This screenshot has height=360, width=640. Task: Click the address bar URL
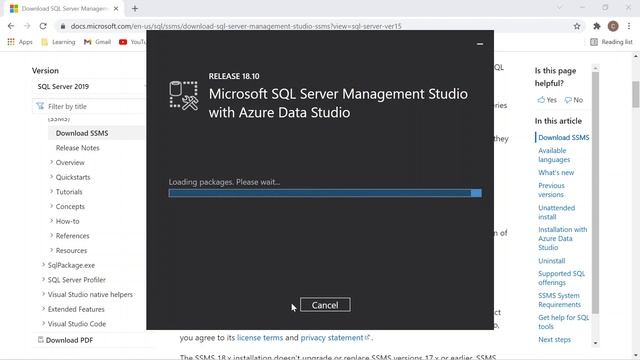pos(236,26)
